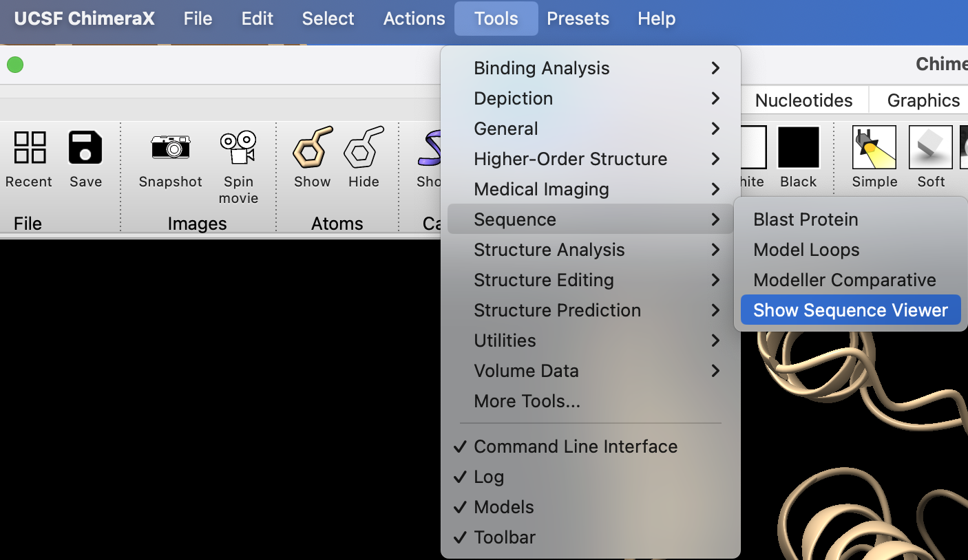
Task: Take a Snapshot with camera icon
Action: tap(170, 148)
